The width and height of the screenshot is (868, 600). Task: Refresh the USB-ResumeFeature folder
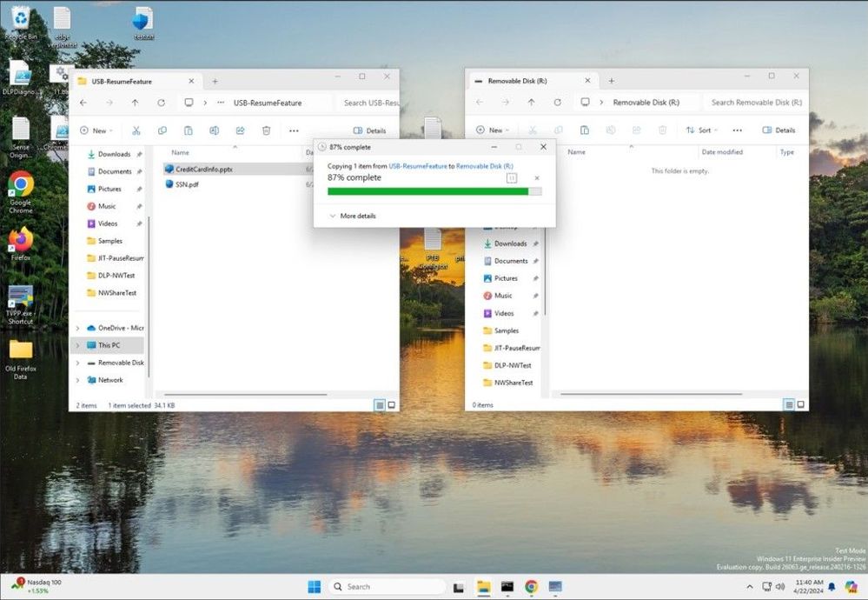(161, 103)
